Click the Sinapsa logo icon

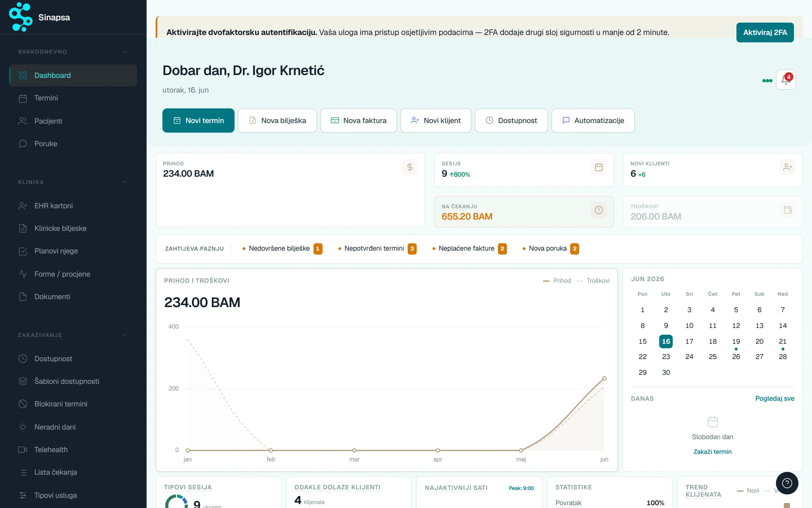pyautogui.click(x=21, y=17)
